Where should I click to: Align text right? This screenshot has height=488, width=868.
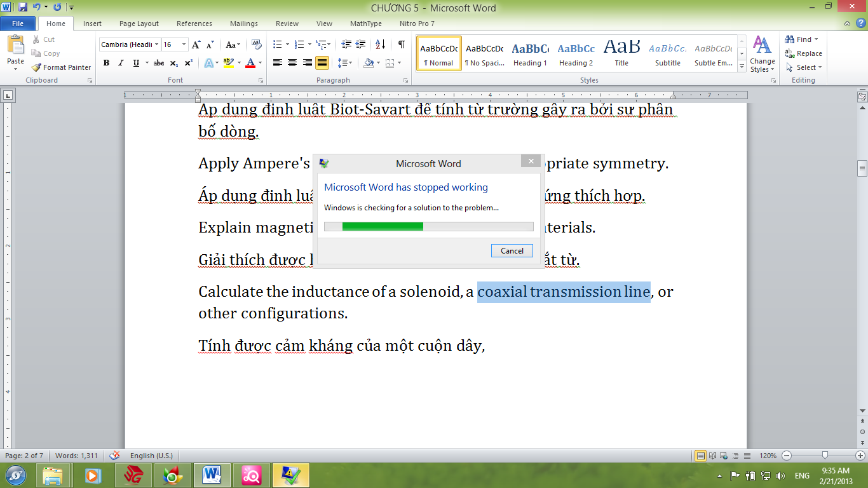click(307, 63)
